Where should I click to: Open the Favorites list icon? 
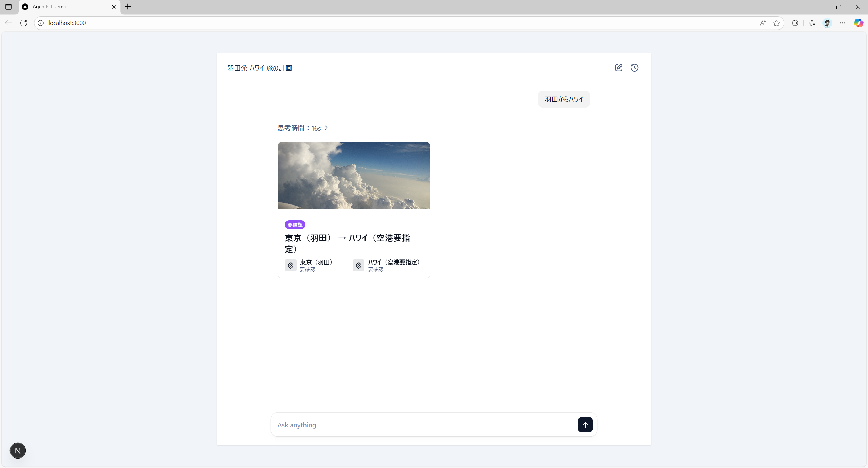(x=812, y=23)
